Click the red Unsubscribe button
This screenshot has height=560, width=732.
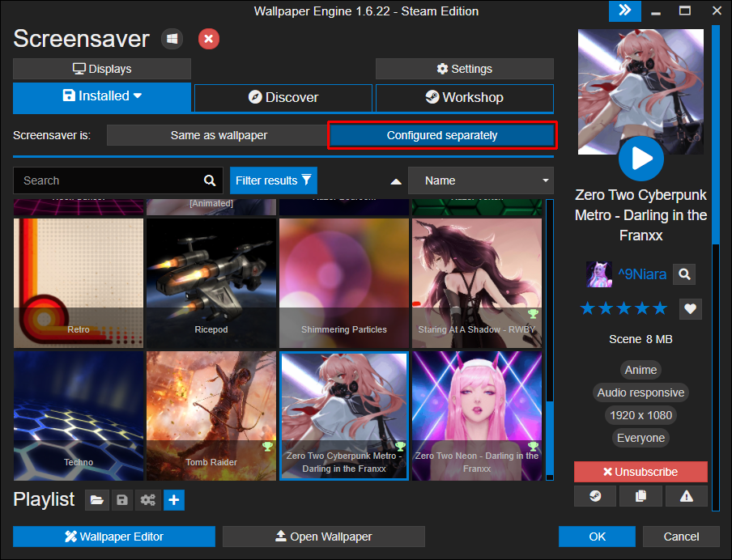click(640, 472)
